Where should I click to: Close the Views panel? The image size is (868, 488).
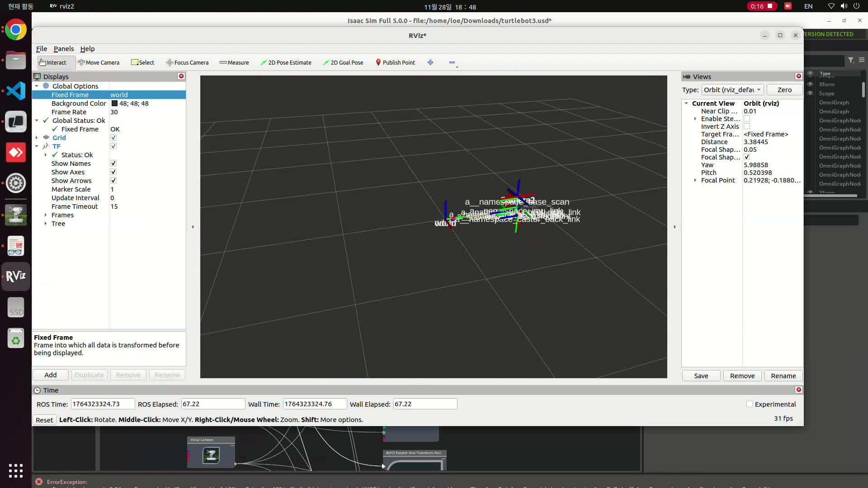[x=799, y=76]
